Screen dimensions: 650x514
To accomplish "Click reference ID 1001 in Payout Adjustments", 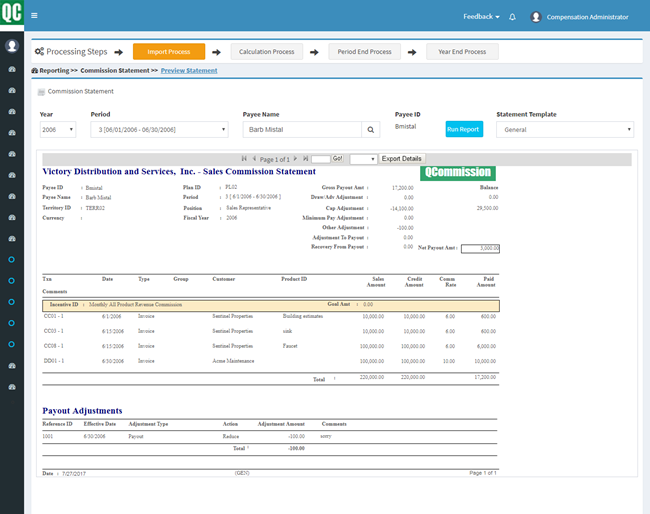I will [x=48, y=436].
